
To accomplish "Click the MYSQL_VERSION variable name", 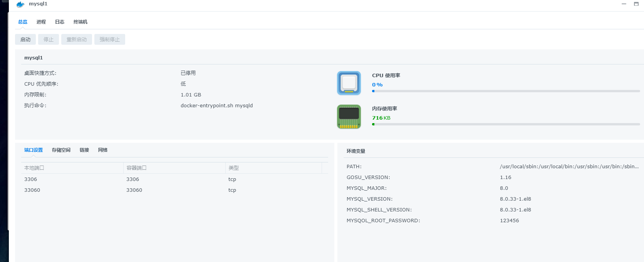I will click(x=370, y=199).
